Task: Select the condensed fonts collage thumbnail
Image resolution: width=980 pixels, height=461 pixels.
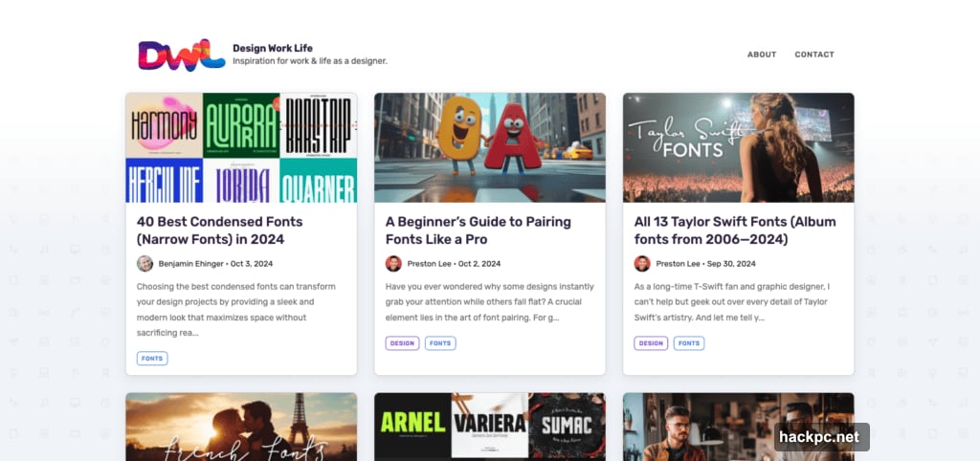Action: click(x=241, y=147)
